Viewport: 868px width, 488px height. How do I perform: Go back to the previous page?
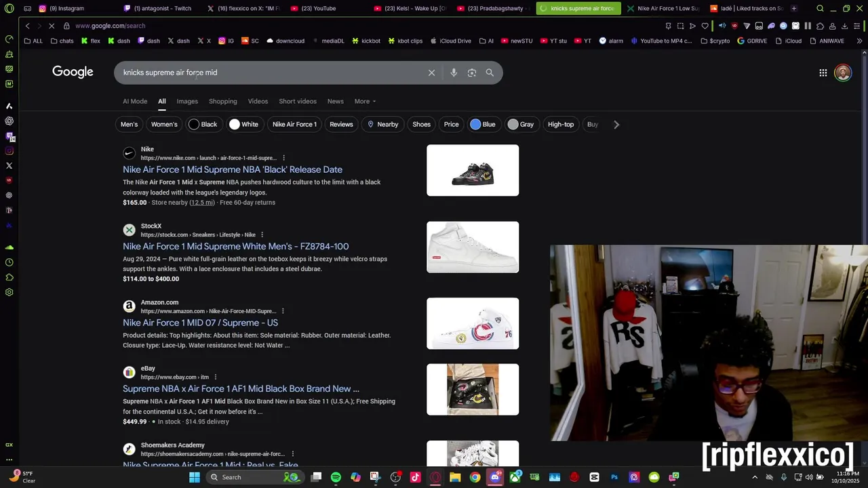click(x=27, y=26)
